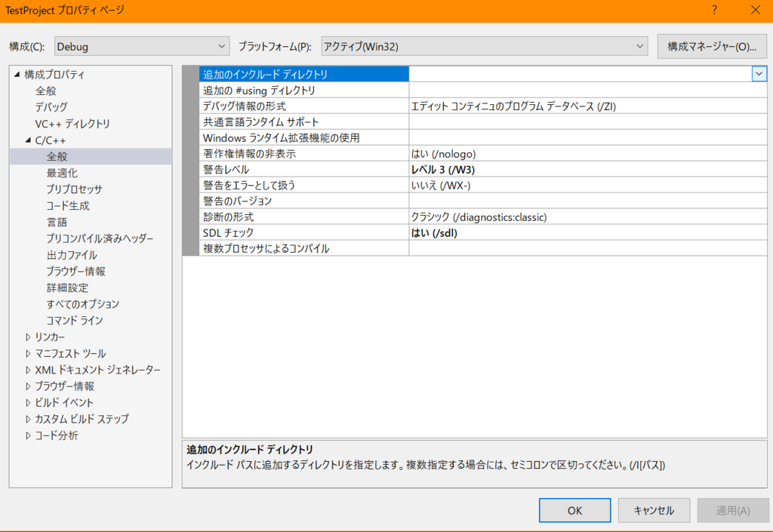Expand the XML ドキュメント ジェネレーター node
The height and width of the screenshot is (532, 773).
click(x=28, y=370)
